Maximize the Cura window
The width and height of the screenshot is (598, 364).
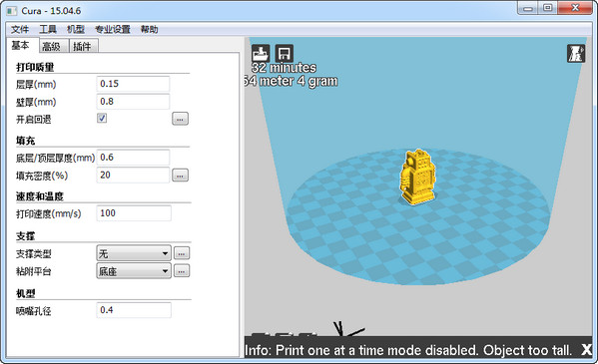click(x=548, y=8)
